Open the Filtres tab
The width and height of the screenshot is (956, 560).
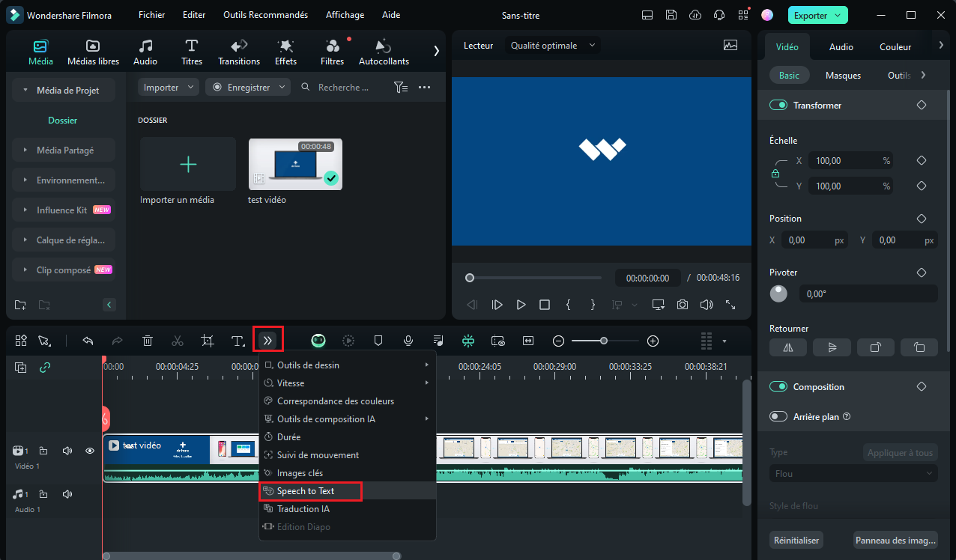tap(332, 52)
